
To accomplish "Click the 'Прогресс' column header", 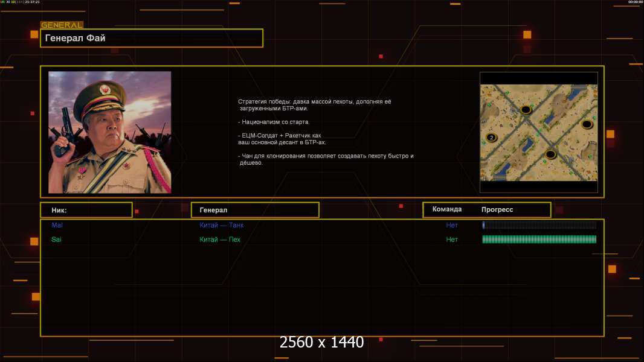I will [x=497, y=209].
